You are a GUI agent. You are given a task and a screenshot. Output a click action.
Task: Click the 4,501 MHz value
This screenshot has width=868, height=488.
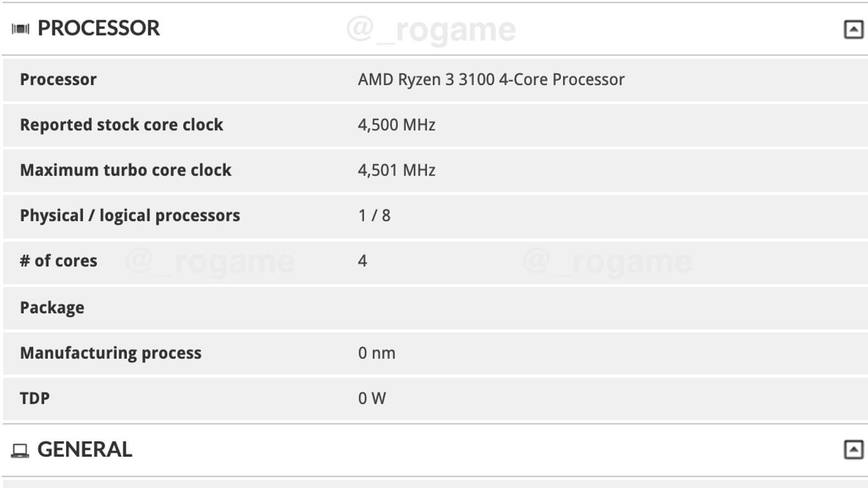tap(396, 170)
